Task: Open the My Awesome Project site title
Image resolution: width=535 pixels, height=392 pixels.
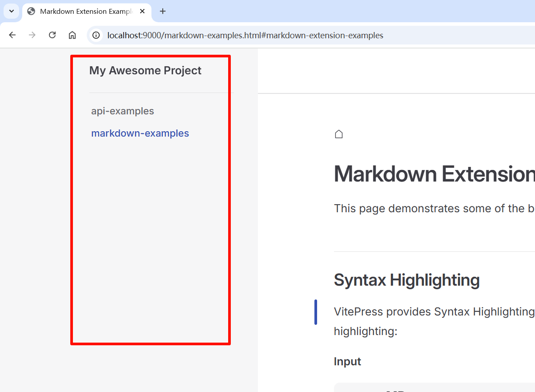Action: tap(145, 70)
